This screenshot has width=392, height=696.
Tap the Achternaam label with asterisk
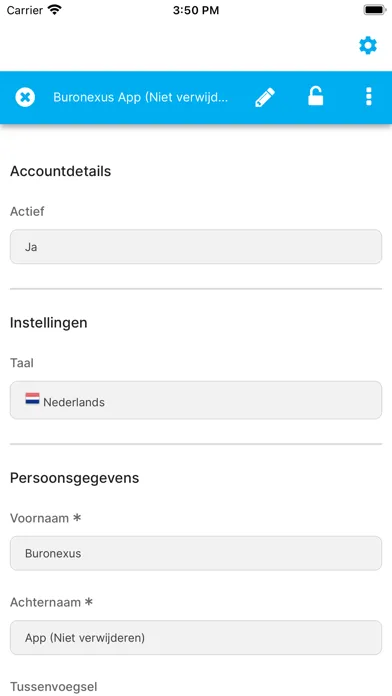(x=51, y=602)
